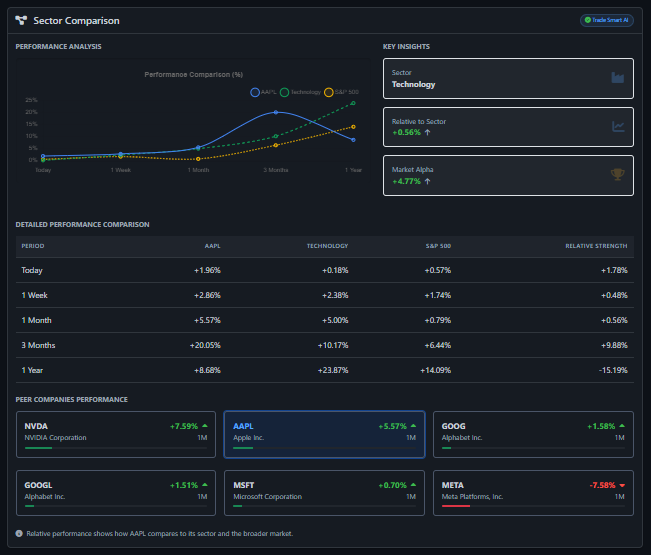Click the Relative Strength column header
The width and height of the screenshot is (651, 555).
point(596,245)
